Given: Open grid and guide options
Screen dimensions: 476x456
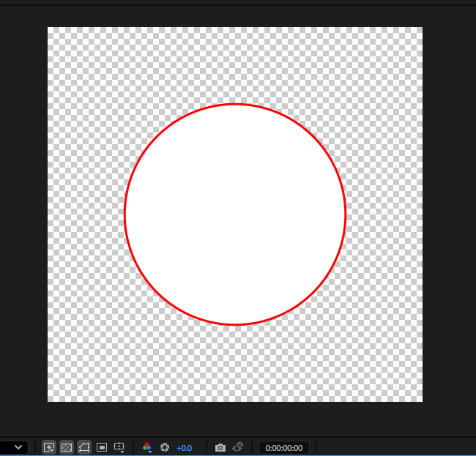Looking at the screenshot, I should click(x=120, y=447).
